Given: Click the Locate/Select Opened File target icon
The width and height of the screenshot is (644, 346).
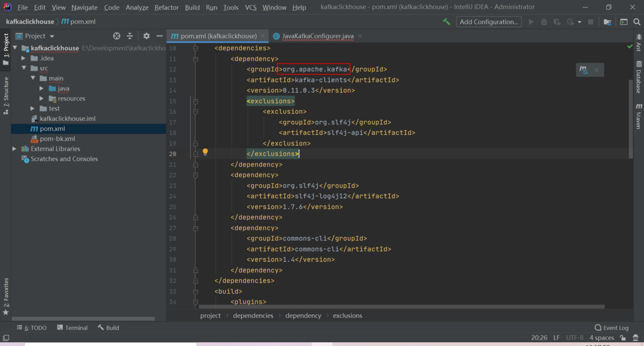Looking at the screenshot, I should [x=116, y=36].
